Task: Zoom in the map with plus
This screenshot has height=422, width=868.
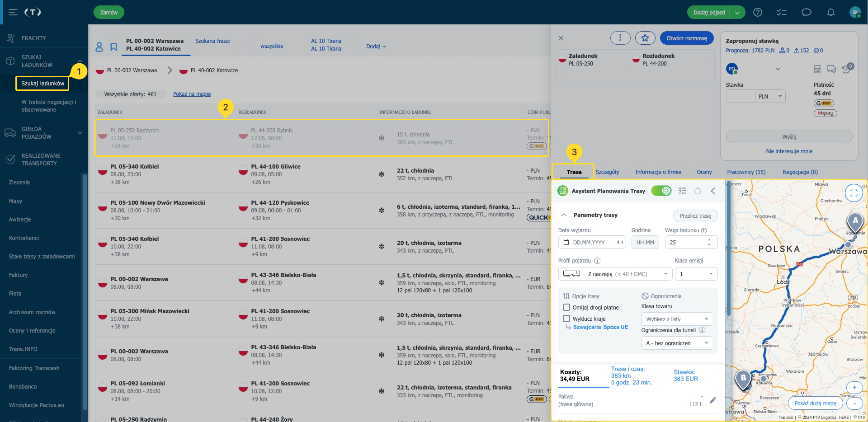Action: coord(854,387)
